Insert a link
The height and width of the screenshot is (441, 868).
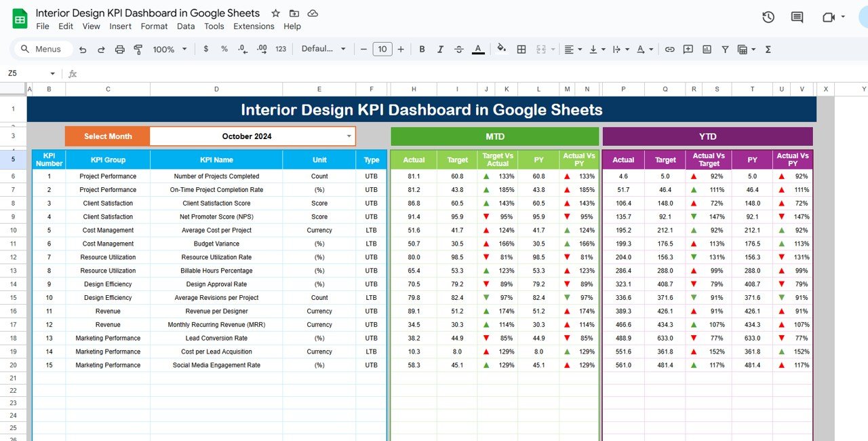(x=670, y=50)
